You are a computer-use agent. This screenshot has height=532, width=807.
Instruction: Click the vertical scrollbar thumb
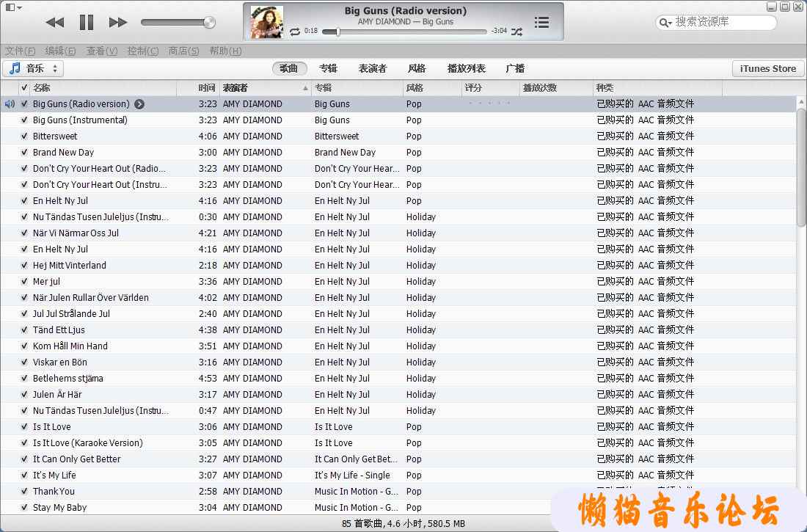801,167
